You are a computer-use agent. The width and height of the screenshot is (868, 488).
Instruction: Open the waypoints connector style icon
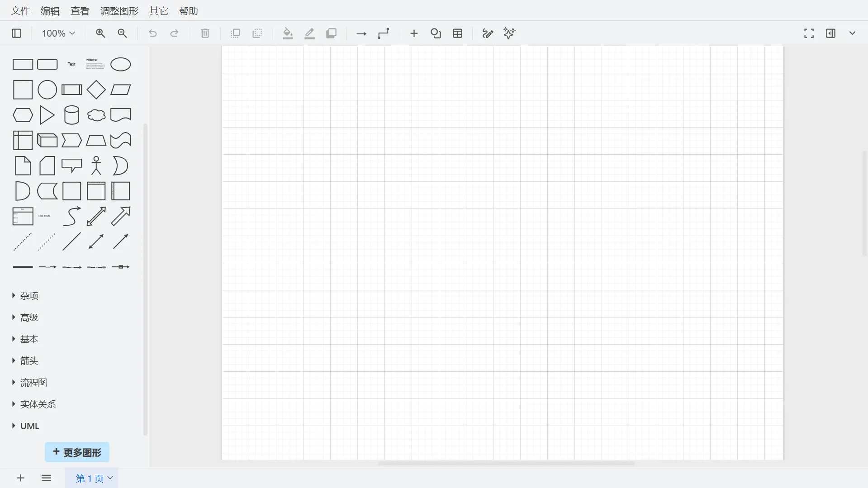pos(383,33)
